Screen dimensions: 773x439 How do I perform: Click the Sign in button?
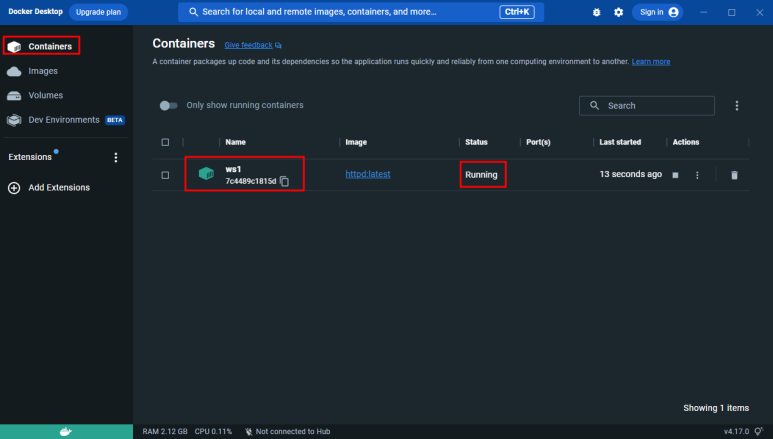(658, 12)
